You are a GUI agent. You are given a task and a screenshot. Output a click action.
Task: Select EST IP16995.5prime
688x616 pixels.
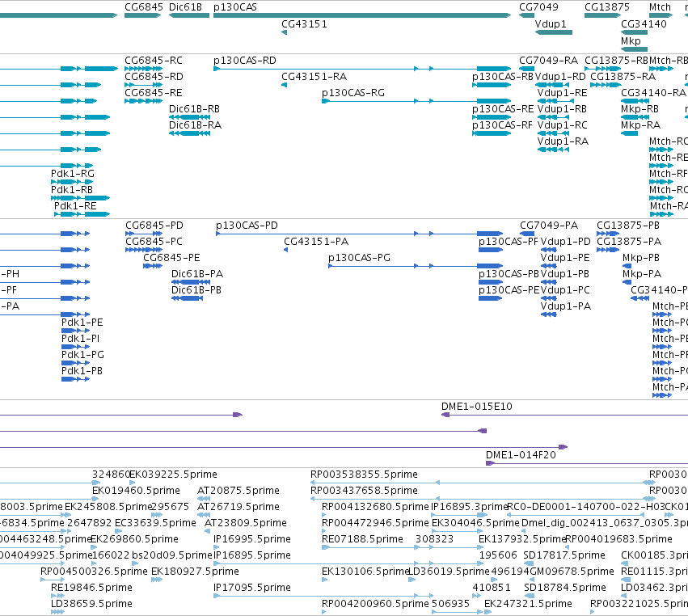[252, 538]
